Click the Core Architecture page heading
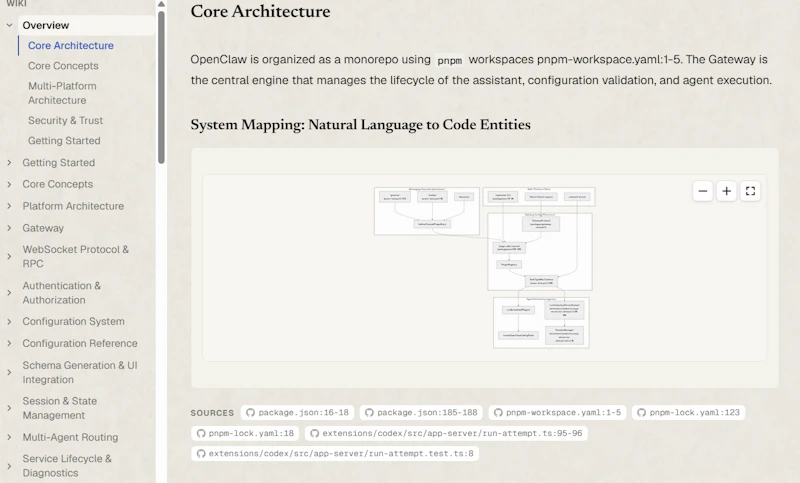Screen dimensions: 800x483 coord(260,11)
